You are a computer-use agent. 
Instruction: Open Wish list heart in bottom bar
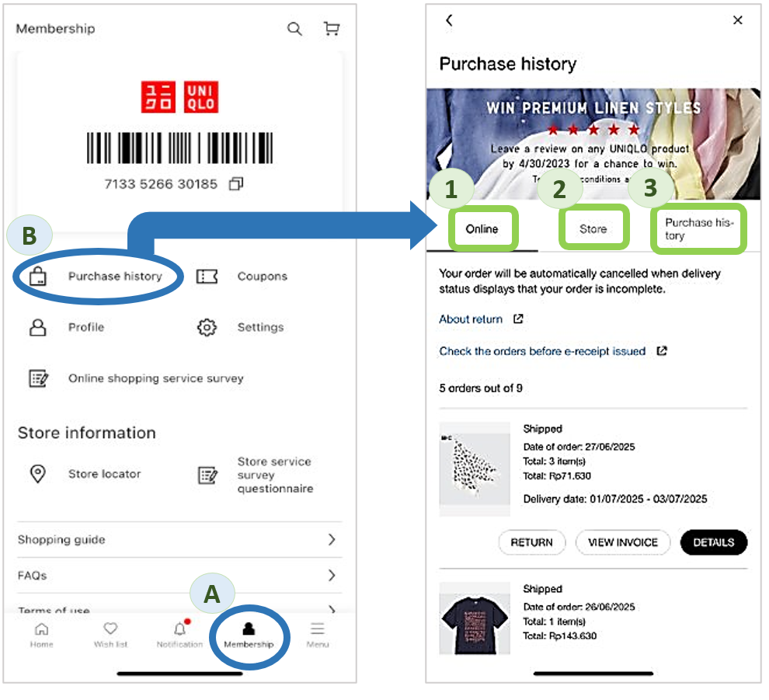point(110,634)
